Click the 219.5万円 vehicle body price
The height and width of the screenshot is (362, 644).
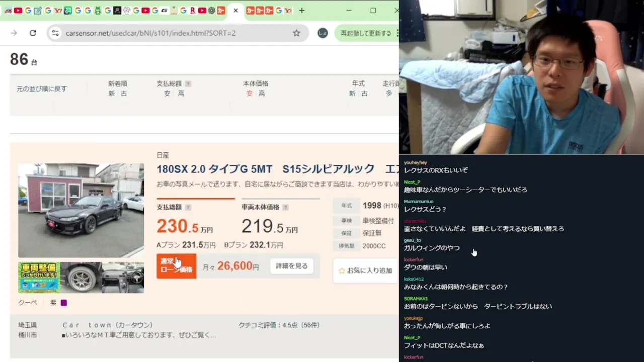[270, 227]
